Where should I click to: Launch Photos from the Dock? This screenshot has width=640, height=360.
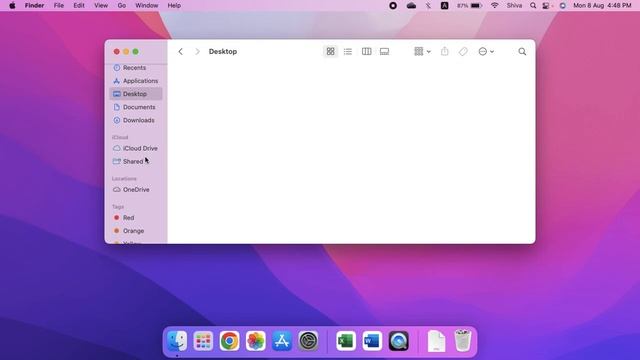pos(256,341)
